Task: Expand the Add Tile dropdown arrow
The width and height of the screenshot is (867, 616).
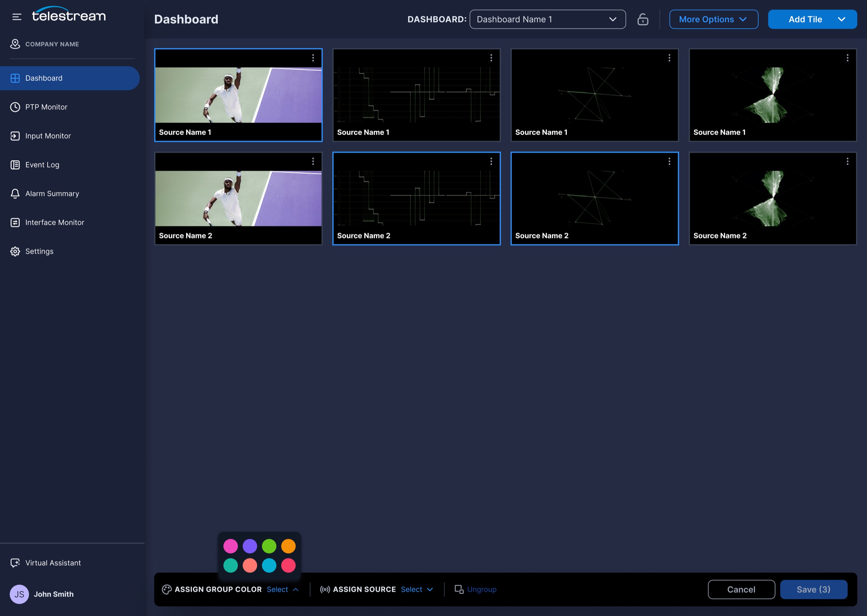Action: tap(841, 19)
